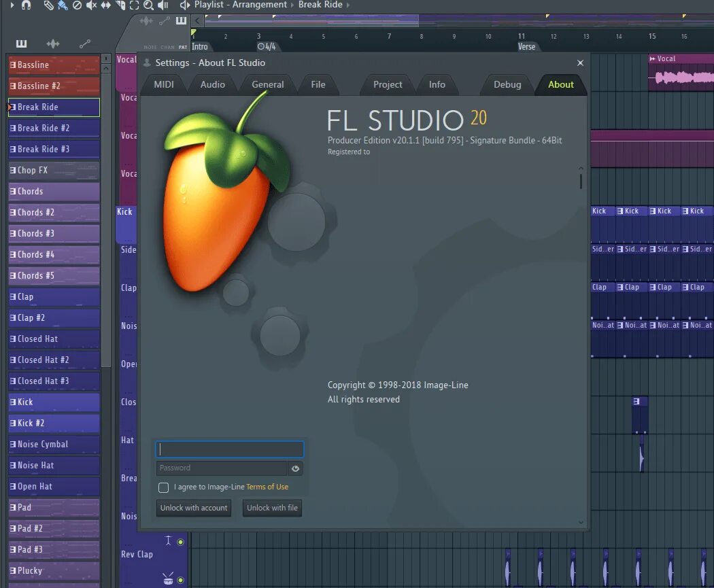Click the up arrow on the picker scrollbar
The image size is (714, 588).
pos(106,69)
